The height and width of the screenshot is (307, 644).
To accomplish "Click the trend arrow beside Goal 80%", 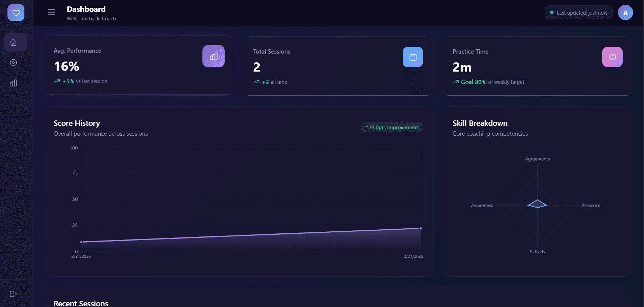I will [x=456, y=82].
